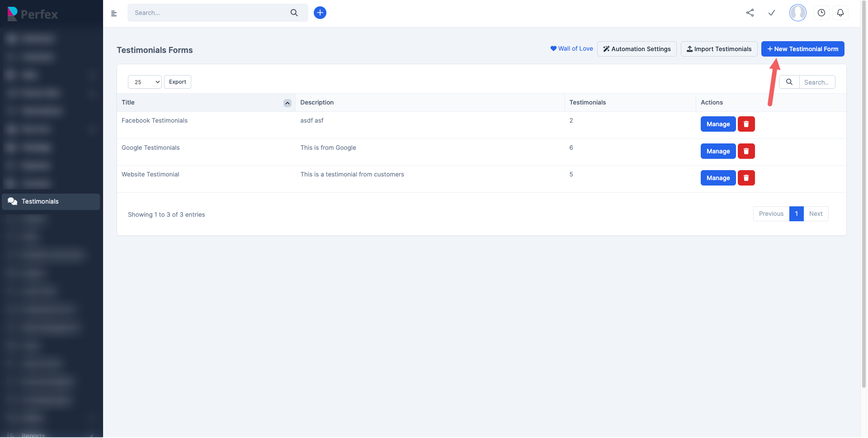Open the to-do checkmark icon
Viewport: 868px width, 438px height.
pyautogui.click(x=772, y=13)
